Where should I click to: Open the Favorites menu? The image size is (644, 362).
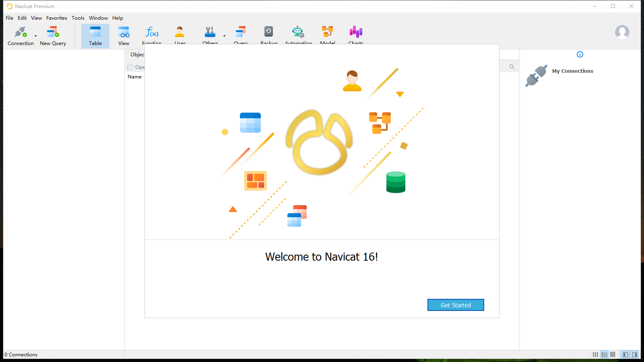coord(57,18)
